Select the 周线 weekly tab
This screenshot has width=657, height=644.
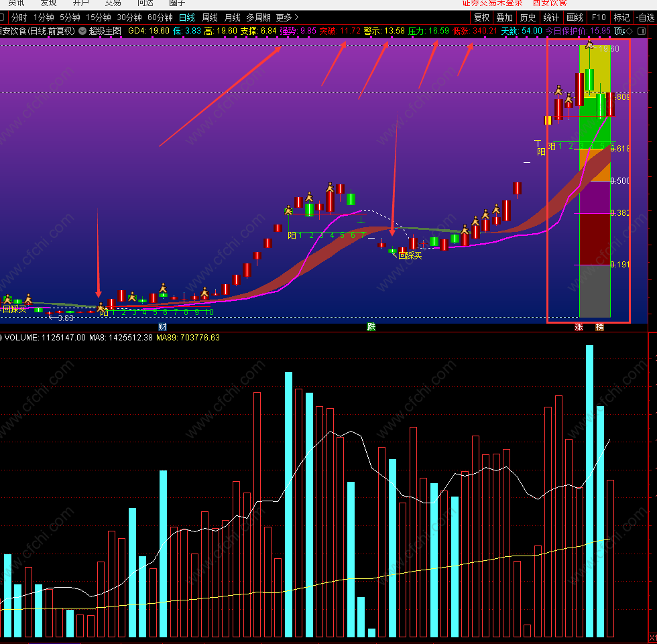(209, 17)
